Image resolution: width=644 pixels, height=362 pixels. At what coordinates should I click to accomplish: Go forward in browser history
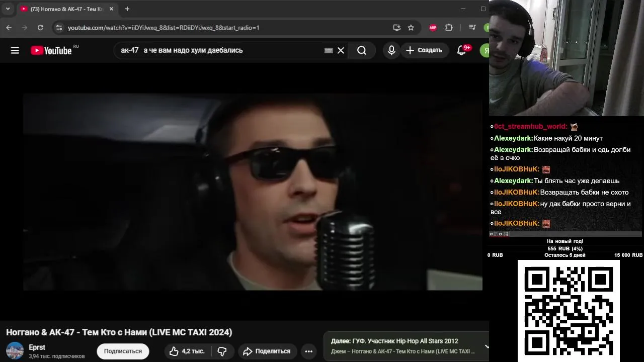tap(25, 28)
